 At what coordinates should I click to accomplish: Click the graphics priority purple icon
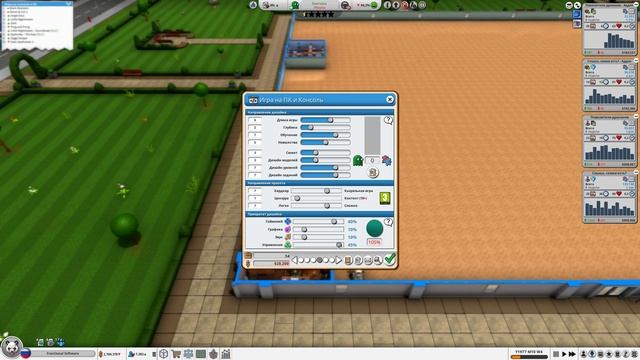pyautogui.click(x=288, y=229)
